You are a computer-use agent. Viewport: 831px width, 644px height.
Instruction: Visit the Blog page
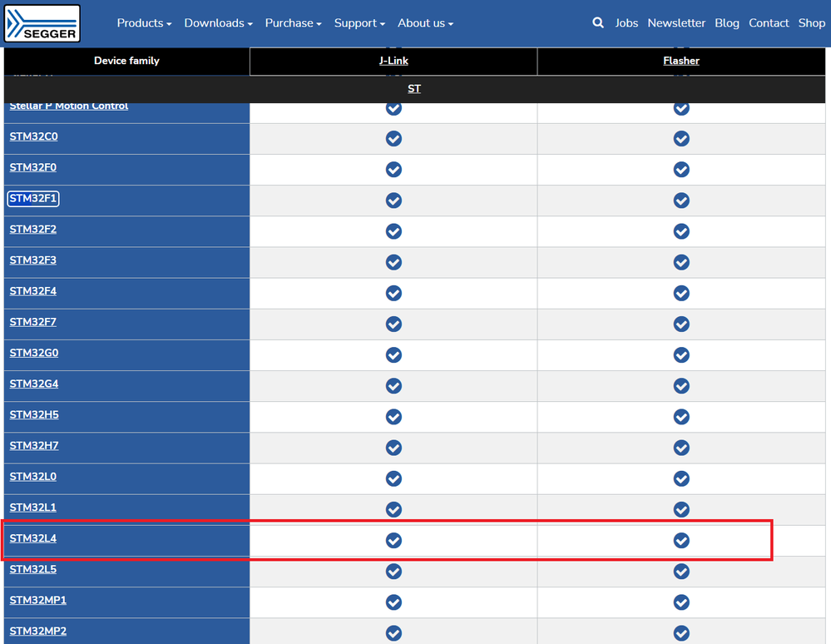click(726, 23)
